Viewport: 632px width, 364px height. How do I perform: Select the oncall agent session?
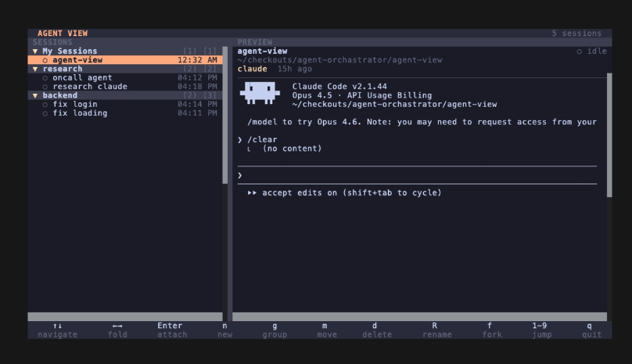125,77
